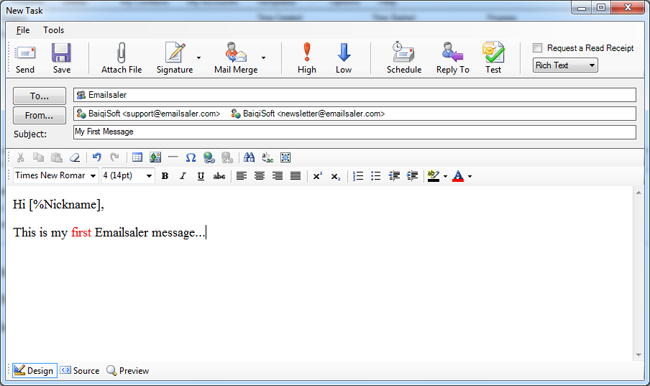Viewport: 650px width, 386px height.
Task: Open the File menu
Action: pos(23,30)
